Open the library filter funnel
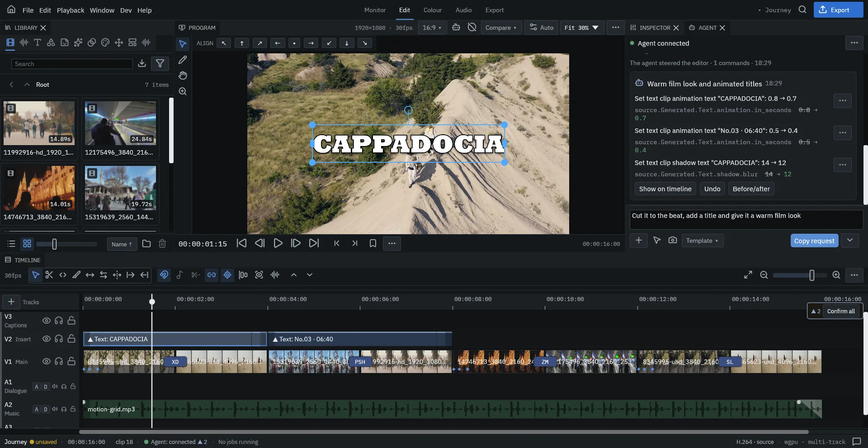Image resolution: width=868 pixels, height=448 pixels. pos(160,63)
